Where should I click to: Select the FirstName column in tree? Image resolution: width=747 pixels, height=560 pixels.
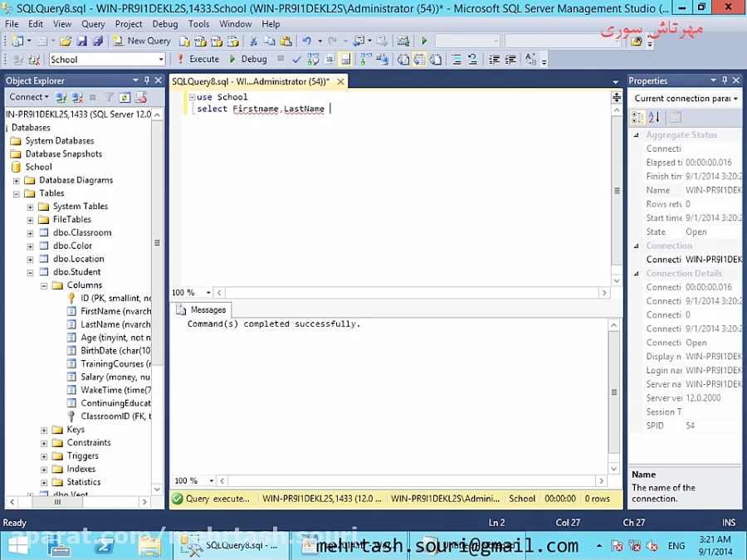(x=115, y=311)
